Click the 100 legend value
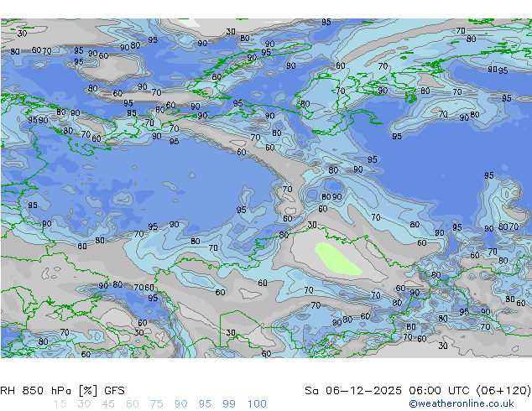The width and height of the screenshot is (532, 411). tap(257, 404)
